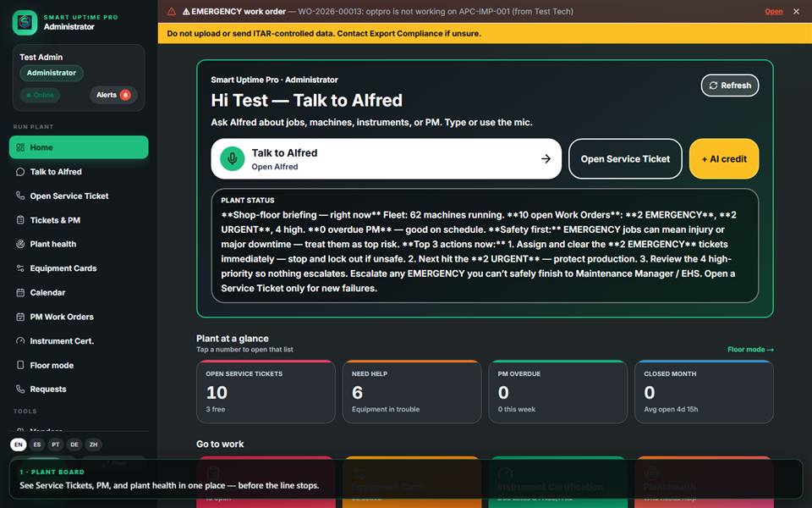Open Equipment Cards page

[x=79, y=268]
